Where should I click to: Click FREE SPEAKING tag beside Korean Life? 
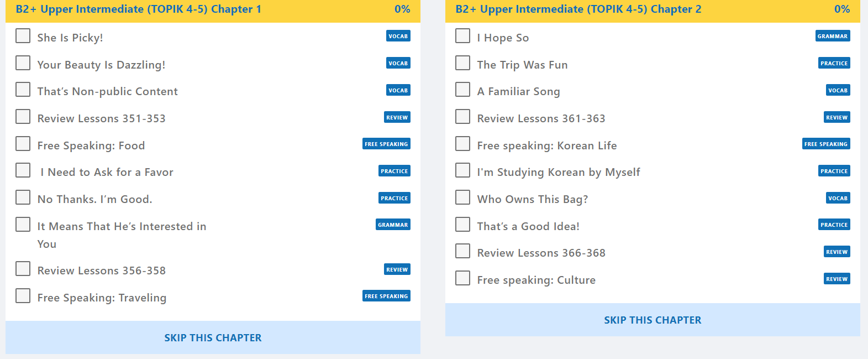click(x=827, y=144)
